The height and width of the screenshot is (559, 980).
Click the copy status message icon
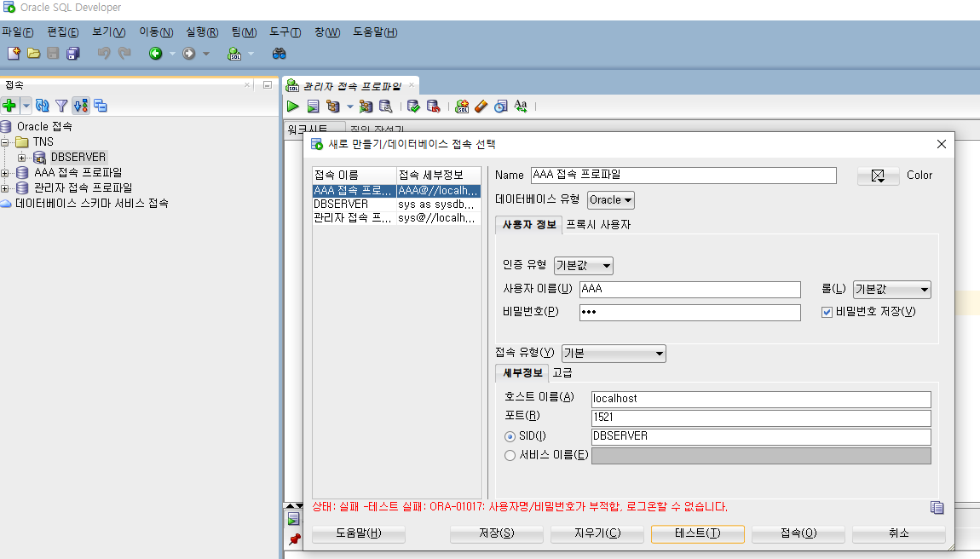(x=937, y=508)
